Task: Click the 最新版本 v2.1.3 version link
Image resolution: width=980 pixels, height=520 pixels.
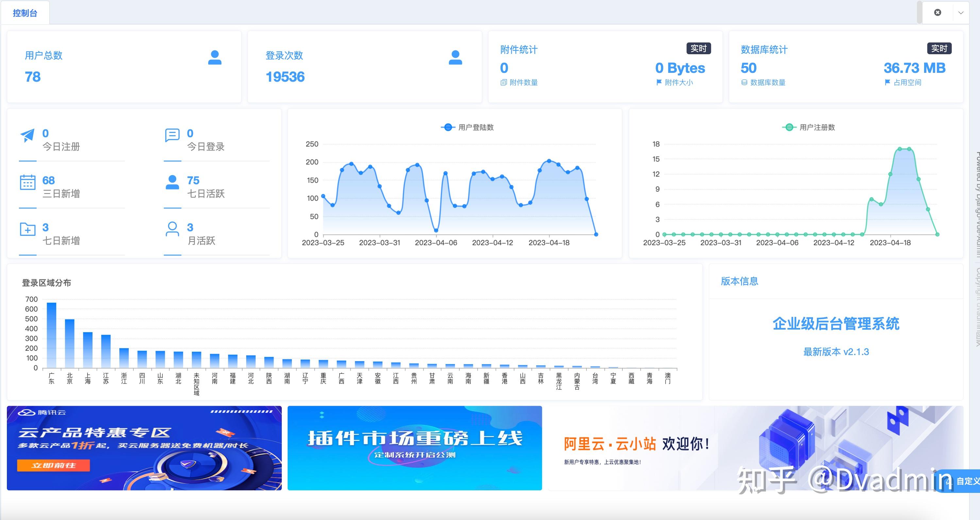Action: point(836,352)
